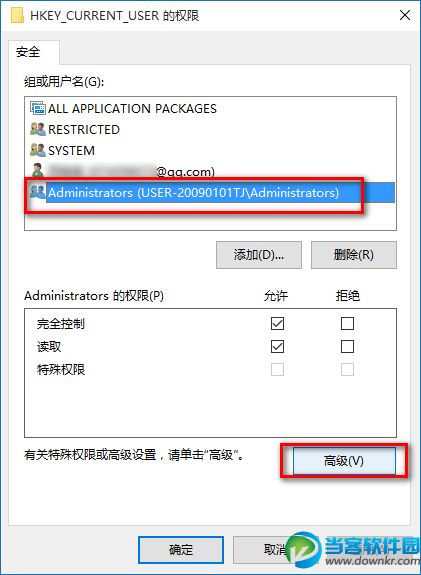Cancel the dialog with the 取消 button

[x=275, y=550]
